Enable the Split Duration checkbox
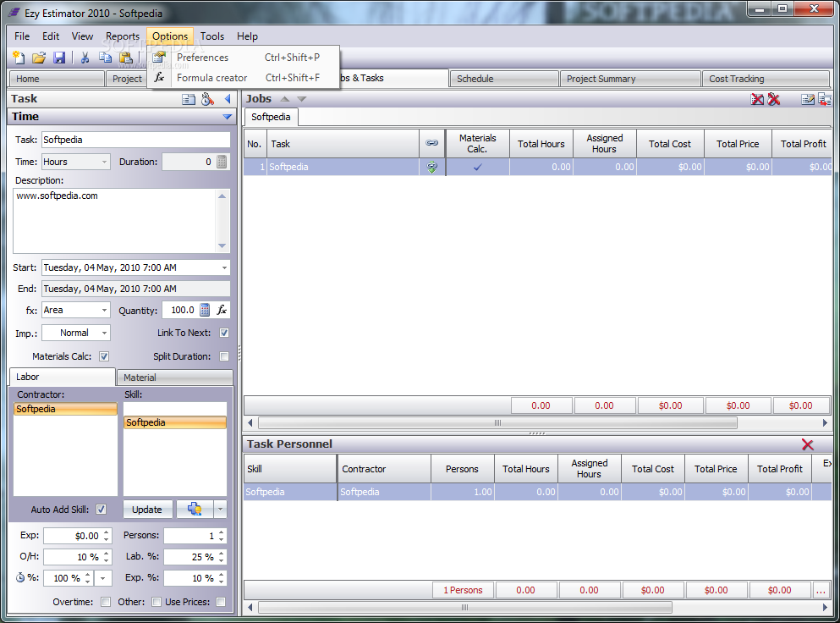 coord(224,356)
